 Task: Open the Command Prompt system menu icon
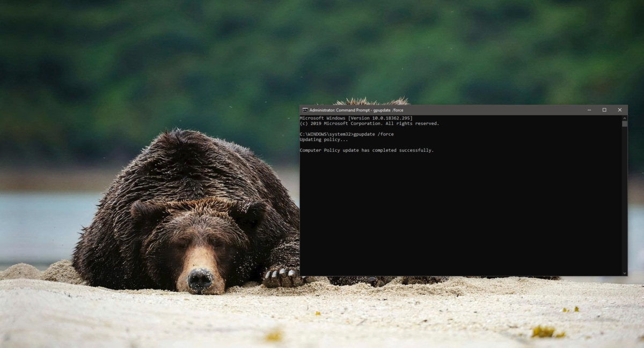pos(305,110)
